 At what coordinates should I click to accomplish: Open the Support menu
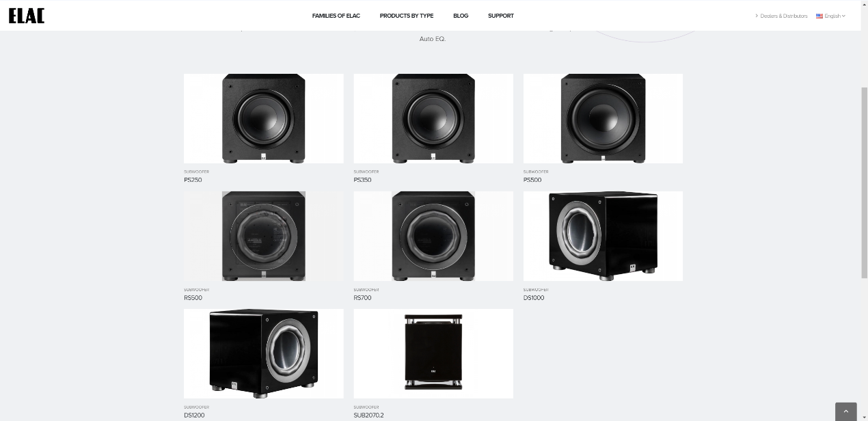click(501, 16)
